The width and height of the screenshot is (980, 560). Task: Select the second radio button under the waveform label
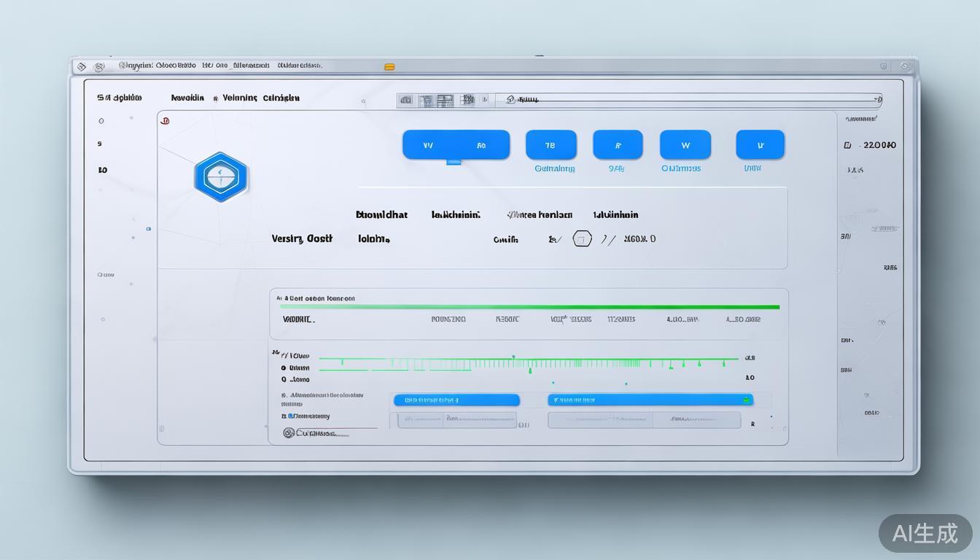(x=284, y=380)
